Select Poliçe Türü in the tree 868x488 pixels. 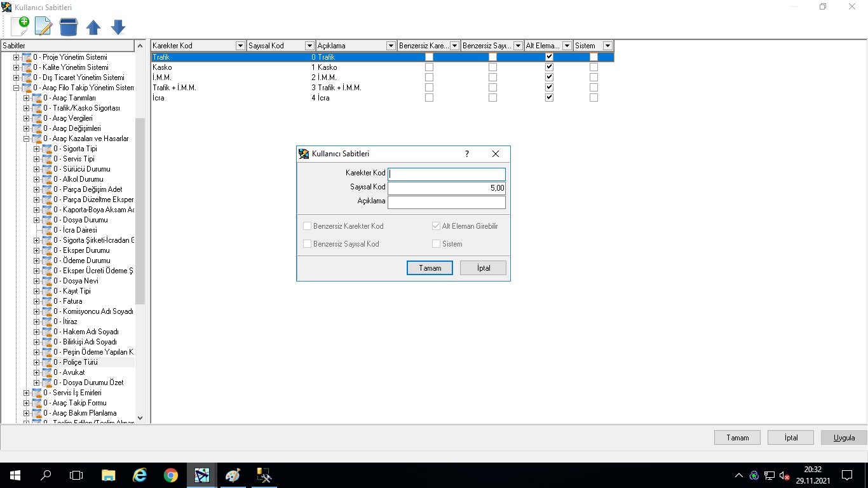[x=79, y=362]
